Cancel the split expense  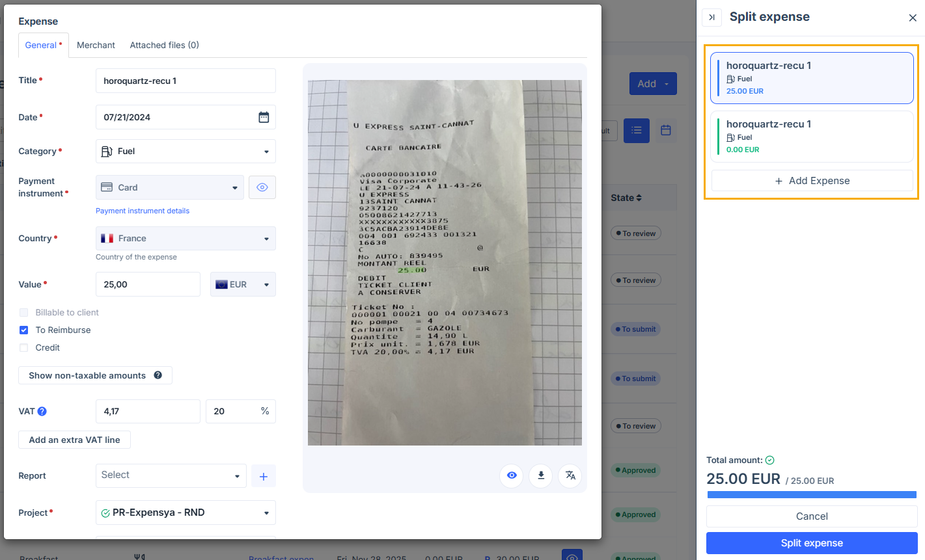[812, 516]
